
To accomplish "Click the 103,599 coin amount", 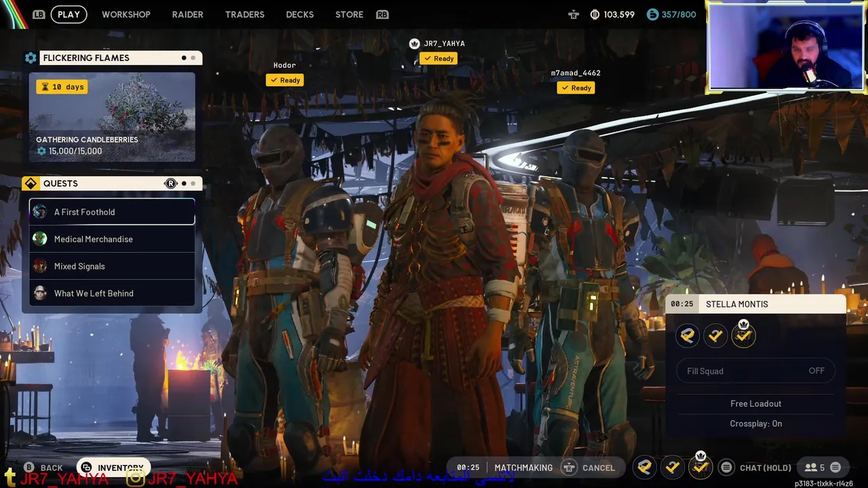I will 618,14.
